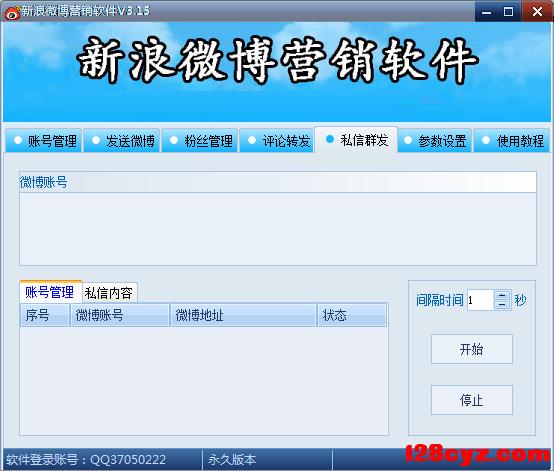Decrease interval time with down arrow
This screenshot has width=554, height=471.
(502, 305)
